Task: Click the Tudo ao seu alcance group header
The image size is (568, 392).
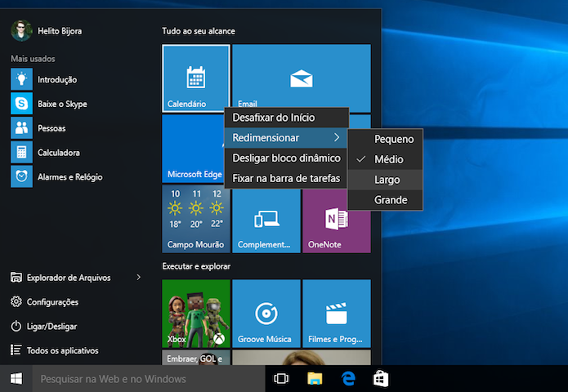Action: tap(199, 31)
